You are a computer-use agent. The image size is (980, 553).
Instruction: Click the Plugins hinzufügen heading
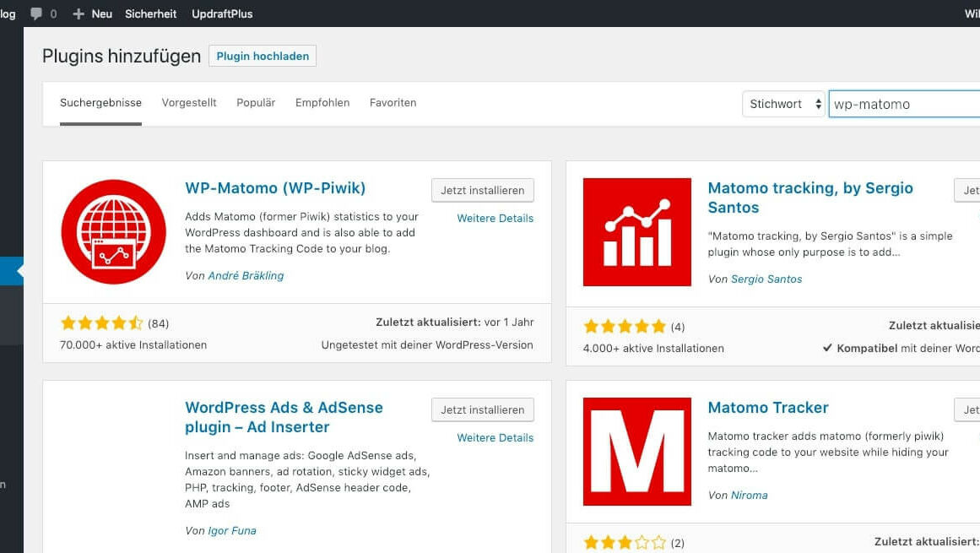tap(122, 57)
